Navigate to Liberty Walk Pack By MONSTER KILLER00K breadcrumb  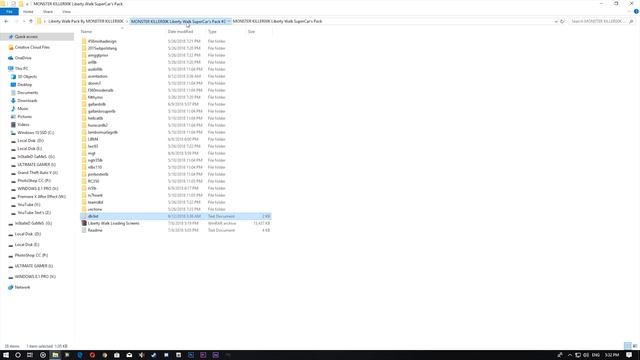(x=86, y=21)
